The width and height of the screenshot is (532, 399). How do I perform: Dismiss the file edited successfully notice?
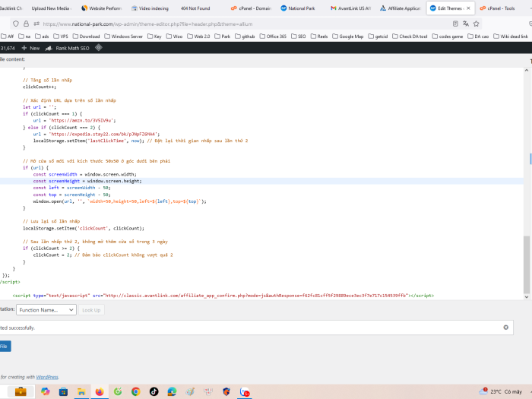tap(506, 328)
